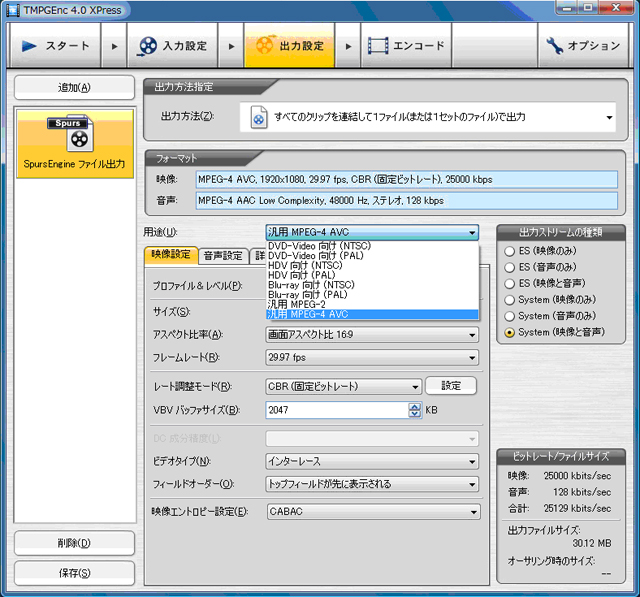
Task: Choose Blu-ray 向け (NTSC) option
Action: click(372, 285)
